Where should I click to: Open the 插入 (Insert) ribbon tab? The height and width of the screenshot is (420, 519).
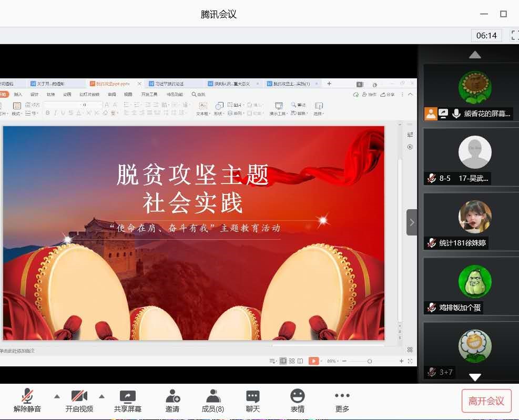pyautogui.click(x=18, y=95)
